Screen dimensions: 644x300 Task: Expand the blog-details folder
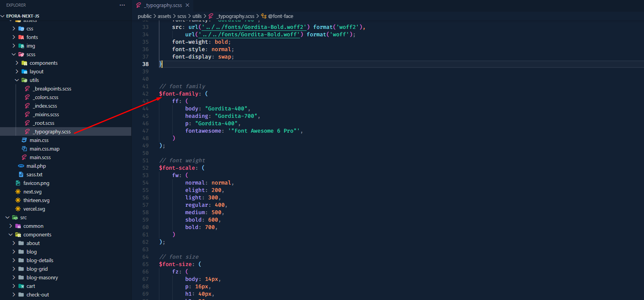[x=14, y=260]
